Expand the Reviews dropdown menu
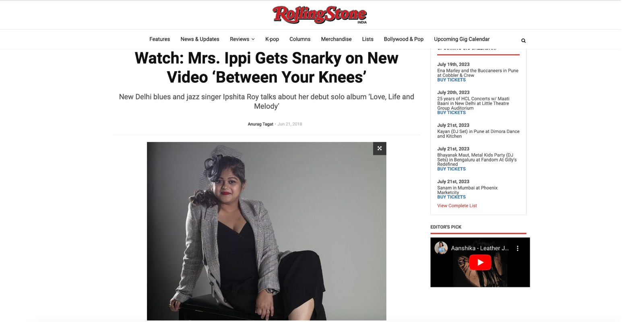The height and width of the screenshot is (322, 644). (x=242, y=39)
